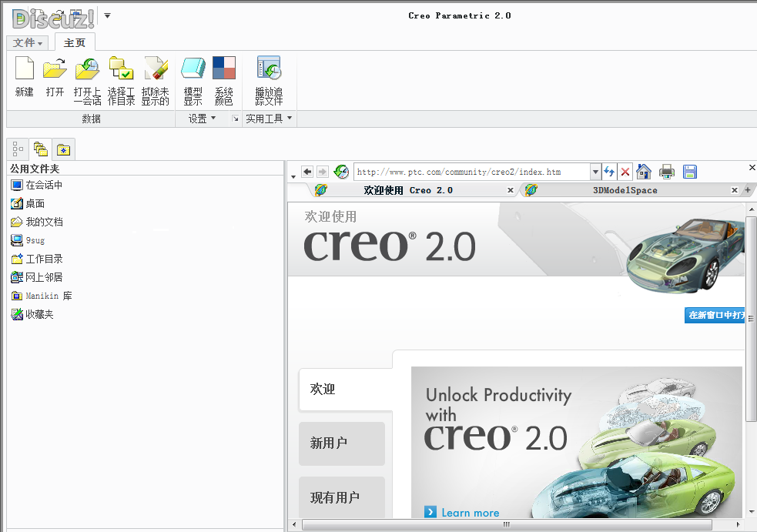Click 在新窗口中打开 open in new window button
The image size is (757, 532).
tap(715, 315)
